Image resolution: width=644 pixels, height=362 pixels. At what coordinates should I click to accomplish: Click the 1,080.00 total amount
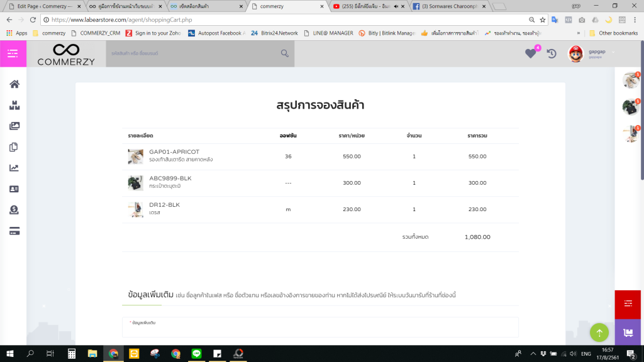click(x=477, y=237)
